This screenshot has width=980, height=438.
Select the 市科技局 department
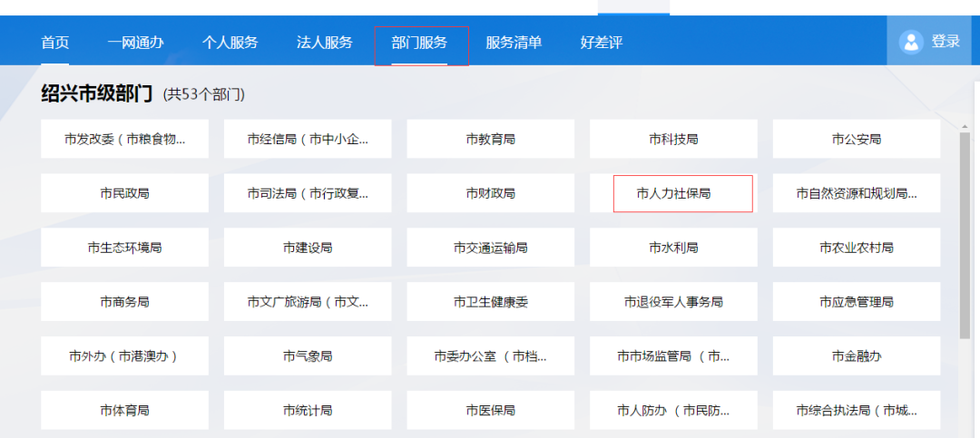click(673, 139)
